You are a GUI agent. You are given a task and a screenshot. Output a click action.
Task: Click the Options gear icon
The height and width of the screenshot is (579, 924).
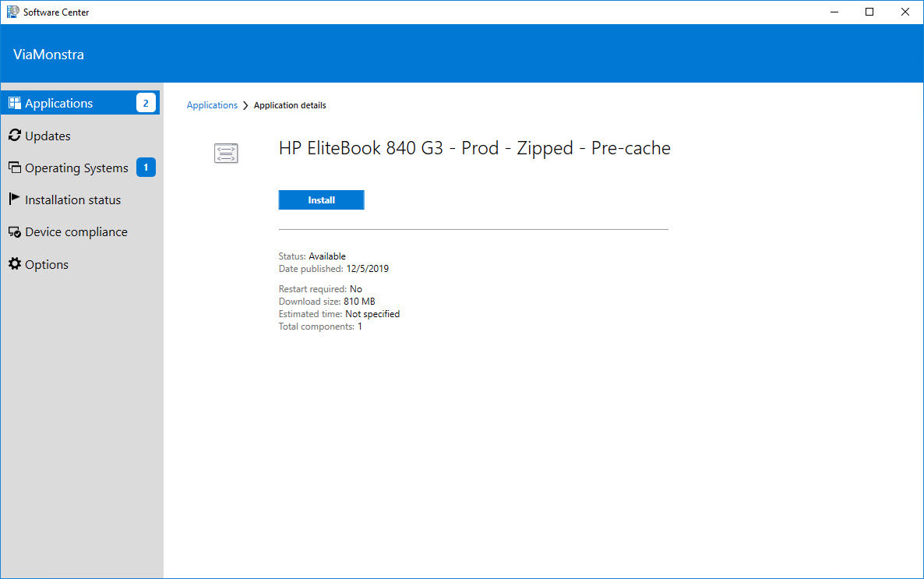pos(15,264)
